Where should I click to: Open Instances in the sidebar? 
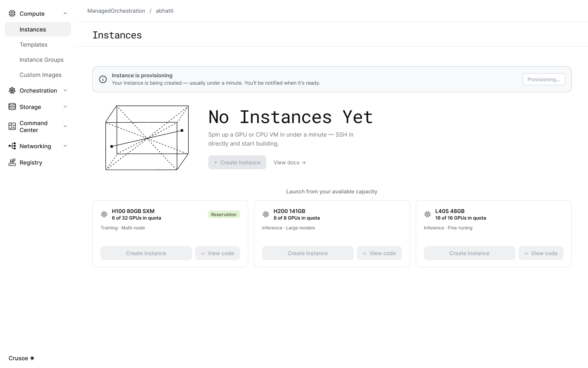pyautogui.click(x=38, y=29)
